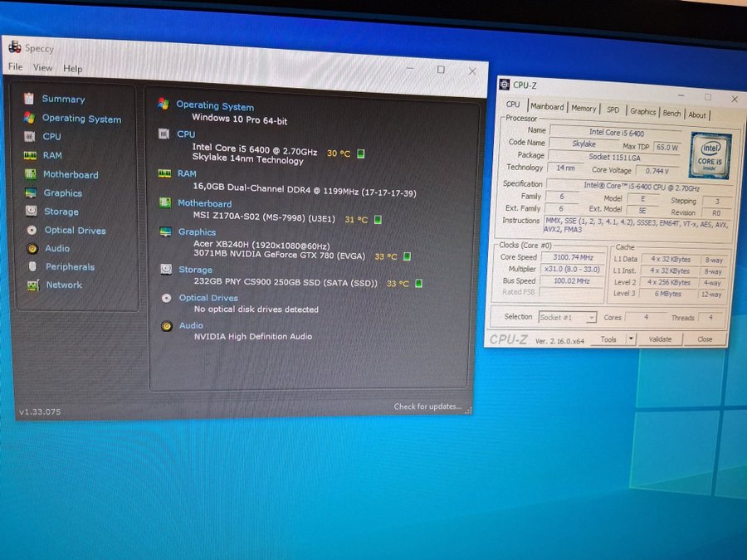Switch to the Memory tab in CPU-Z
The image size is (747, 560).
pyautogui.click(x=583, y=109)
